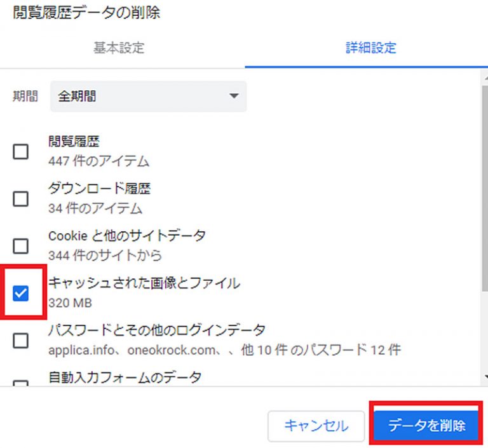Select the 詳細設定 tab
Screen dimensions: 488x448
point(371,48)
